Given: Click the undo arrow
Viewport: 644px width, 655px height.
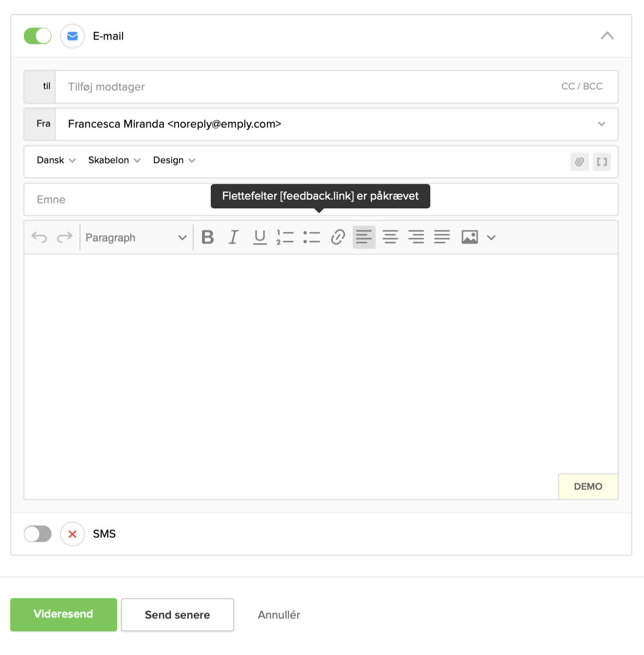Looking at the screenshot, I should (40, 238).
